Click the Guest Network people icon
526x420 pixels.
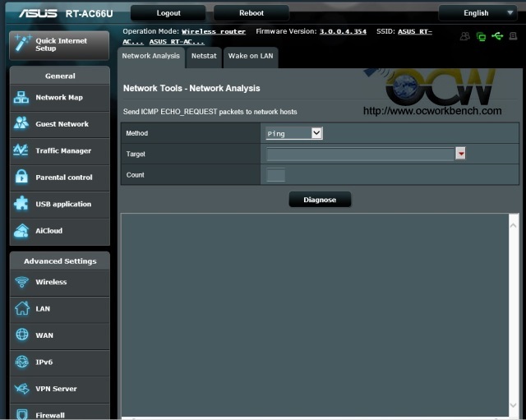[x=21, y=123]
